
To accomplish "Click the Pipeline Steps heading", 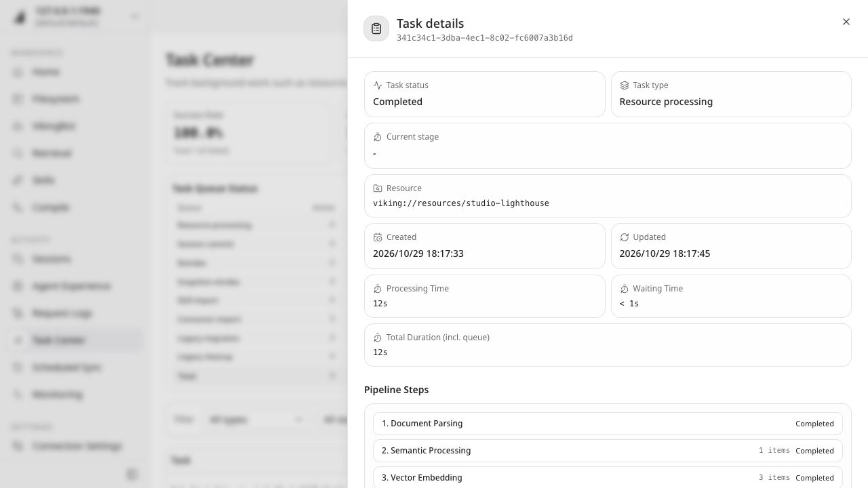I will coord(397,390).
